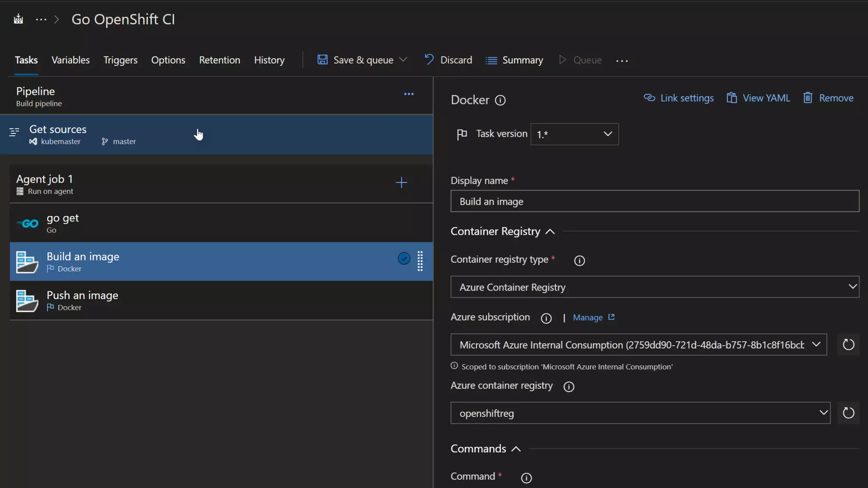Switch to the Variables tab

click(x=70, y=60)
